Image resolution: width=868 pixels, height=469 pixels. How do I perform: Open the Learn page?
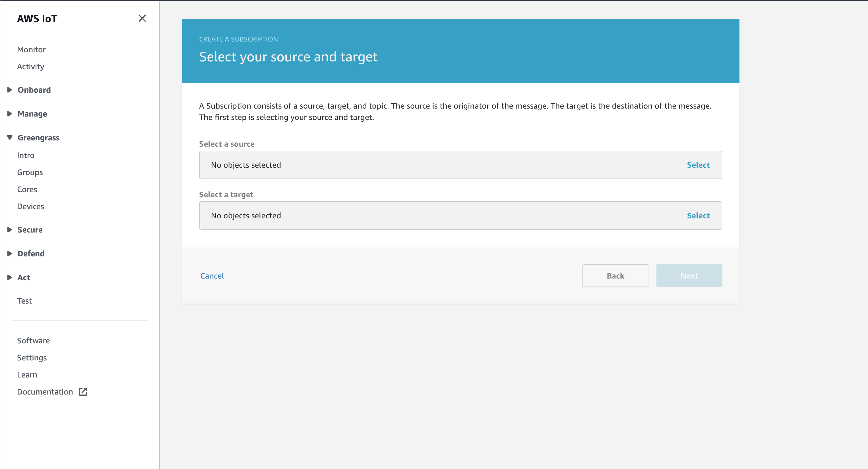coord(27,375)
